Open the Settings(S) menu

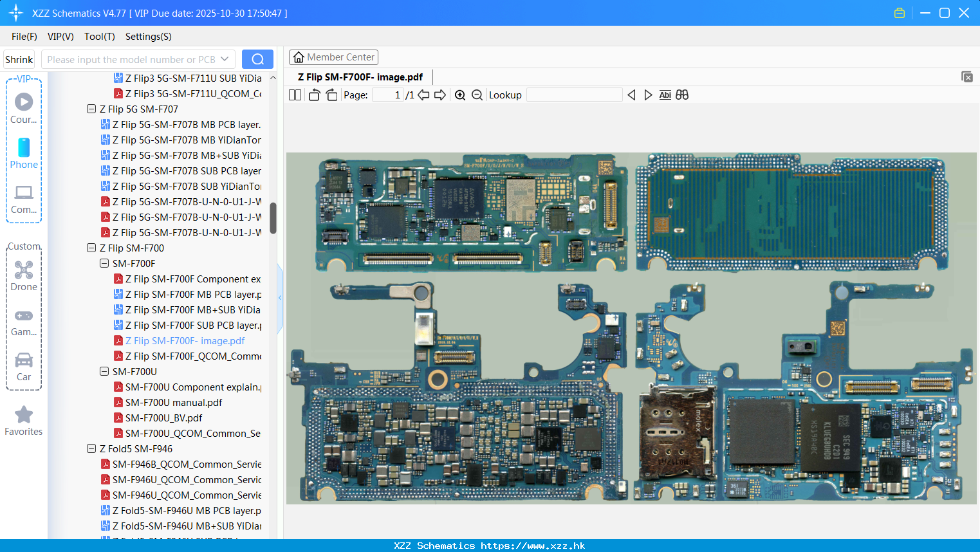pyautogui.click(x=149, y=37)
